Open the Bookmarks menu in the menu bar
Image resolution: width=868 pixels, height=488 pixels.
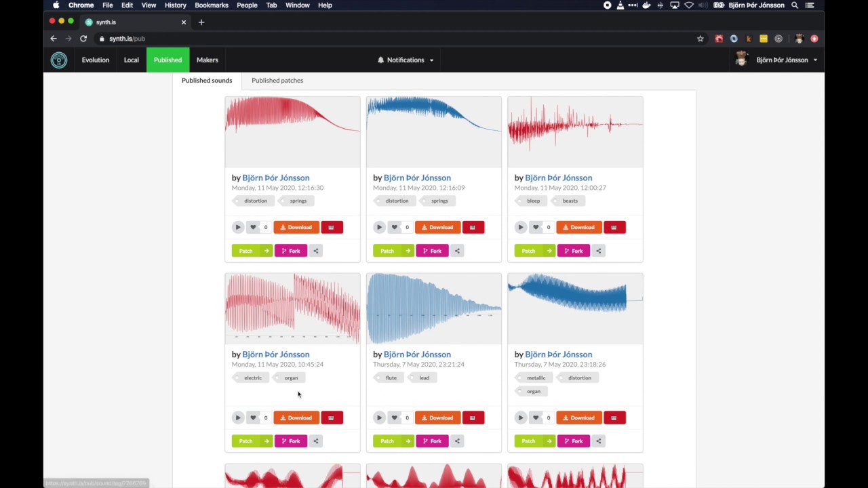click(x=212, y=5)
